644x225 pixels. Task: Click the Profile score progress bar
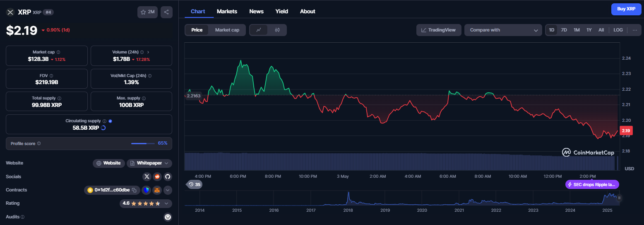142,143
